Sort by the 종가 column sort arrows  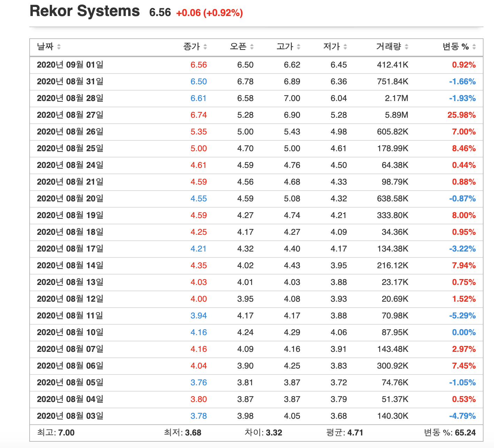pos(205,47)
